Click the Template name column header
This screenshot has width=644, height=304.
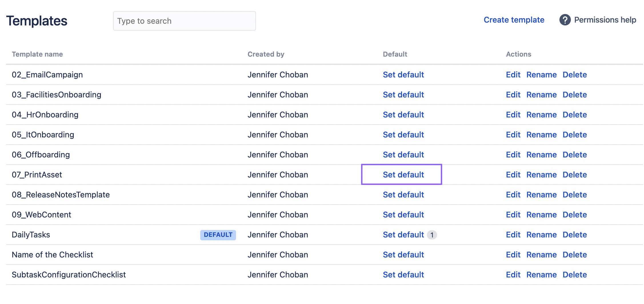37,54
